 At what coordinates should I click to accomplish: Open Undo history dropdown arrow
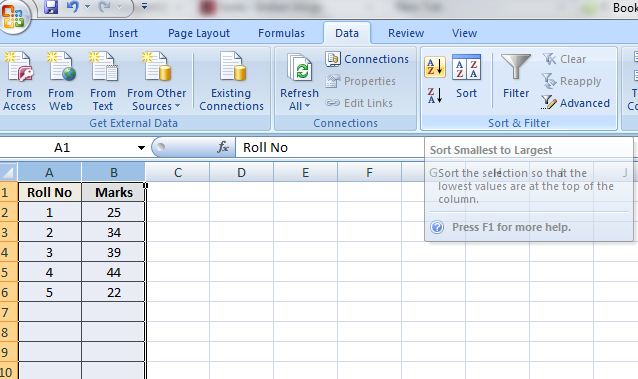[87, 7]
